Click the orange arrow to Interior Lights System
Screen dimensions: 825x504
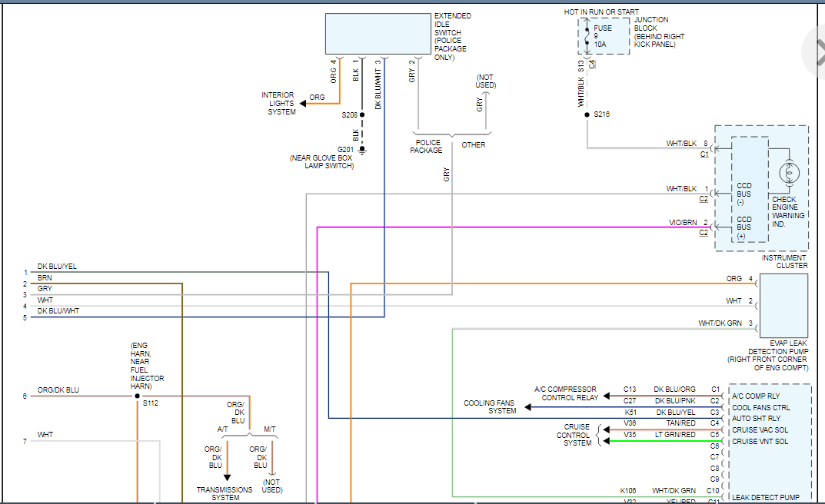pos(304,103)
